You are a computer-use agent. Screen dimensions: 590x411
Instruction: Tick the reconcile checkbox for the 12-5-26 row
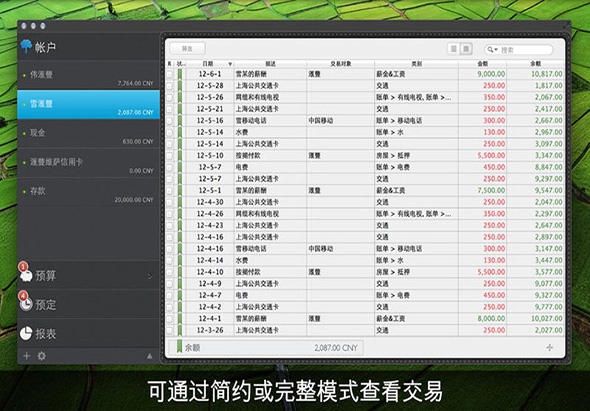(x=170, y=97)
